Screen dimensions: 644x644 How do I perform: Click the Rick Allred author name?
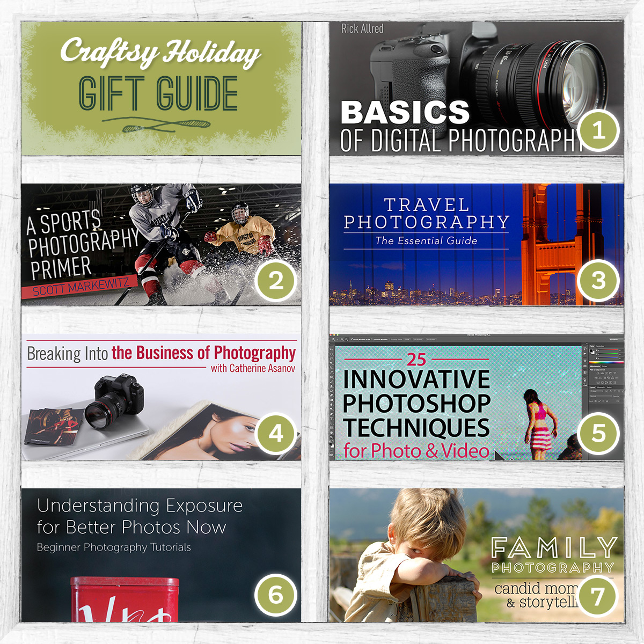pos(362,29)
